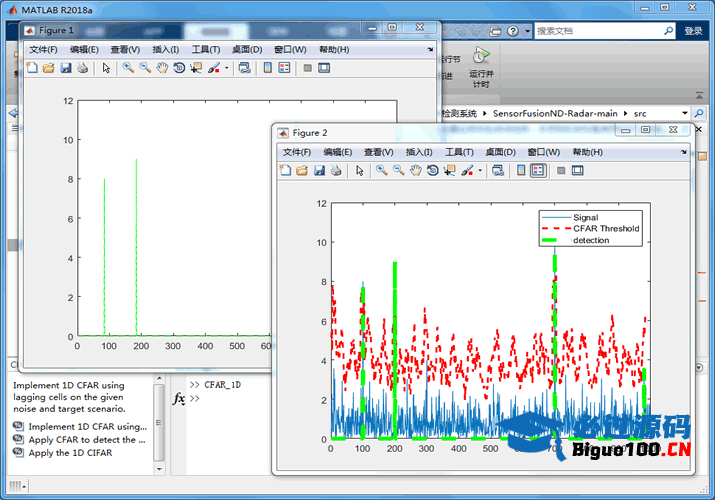This screenshot has height=500, width=715.
Task: Open 查看(V) menu in Figure 1
Action: click(125, 50)
